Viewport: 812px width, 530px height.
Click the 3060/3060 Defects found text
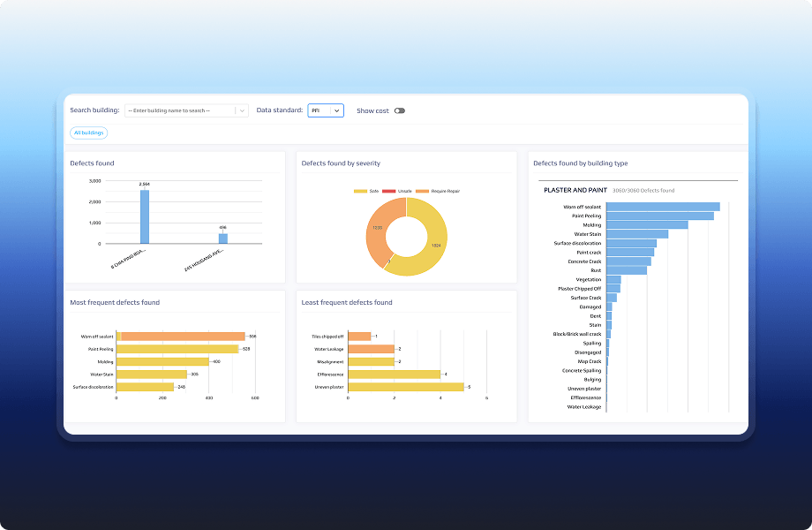point(643,191)
